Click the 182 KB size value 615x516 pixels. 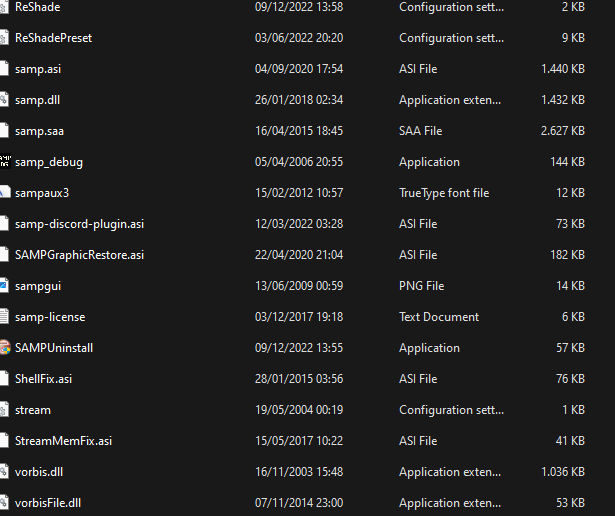568,254
